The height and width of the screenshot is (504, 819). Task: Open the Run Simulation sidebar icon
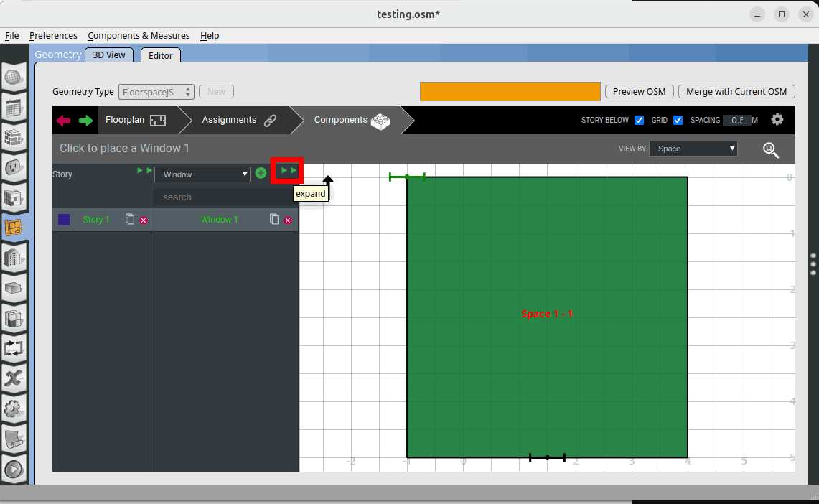pyautogui.click(x=14, y=470)
